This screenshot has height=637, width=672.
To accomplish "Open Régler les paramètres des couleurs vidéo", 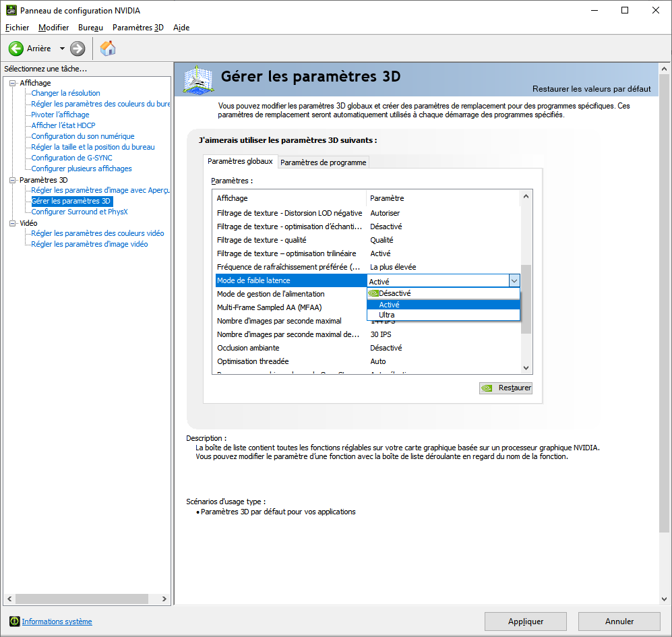I will pos(98,233).
